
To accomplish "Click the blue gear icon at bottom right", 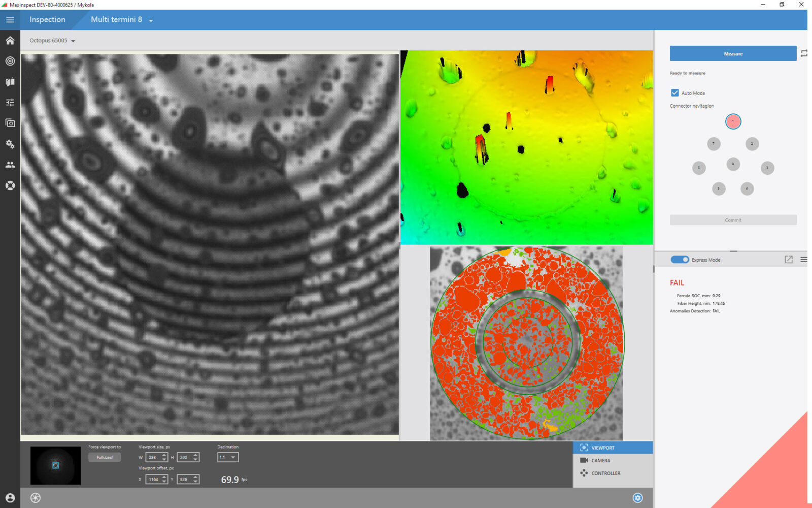I will [638, 497].
